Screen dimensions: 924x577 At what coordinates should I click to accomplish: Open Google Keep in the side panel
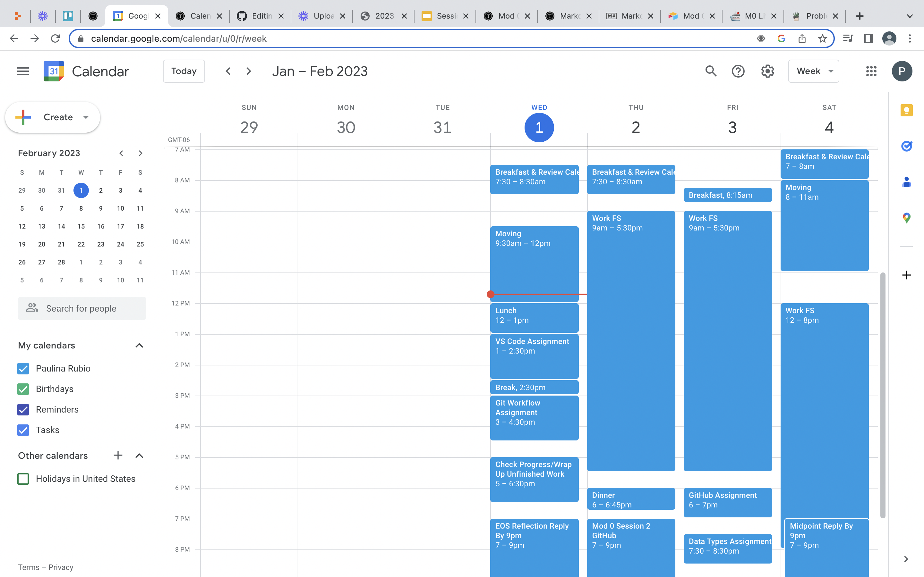coord(906,110)
